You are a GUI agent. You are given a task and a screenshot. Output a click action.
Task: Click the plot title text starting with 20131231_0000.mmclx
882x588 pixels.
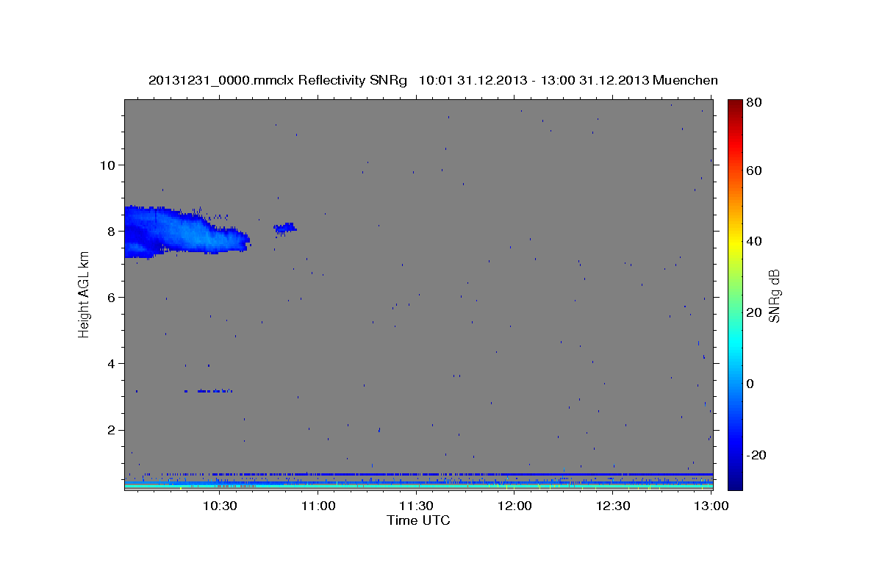tap(433, 80)
